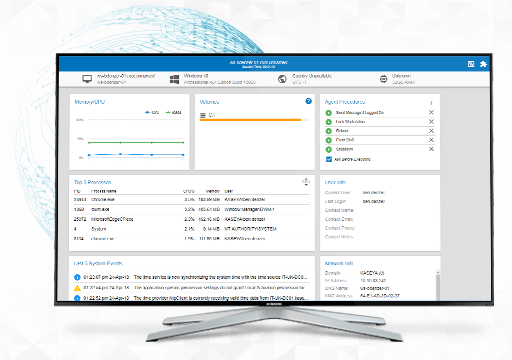Open the NtpClient time provider event message
Image resolution: width=512 pixels, height=360 pixels.
point(220,298)
